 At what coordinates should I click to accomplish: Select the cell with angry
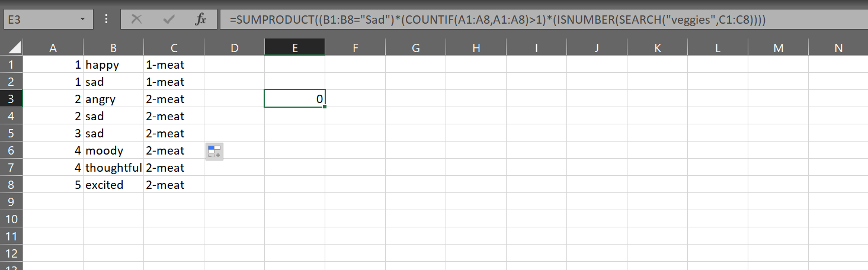click(113, 99)
